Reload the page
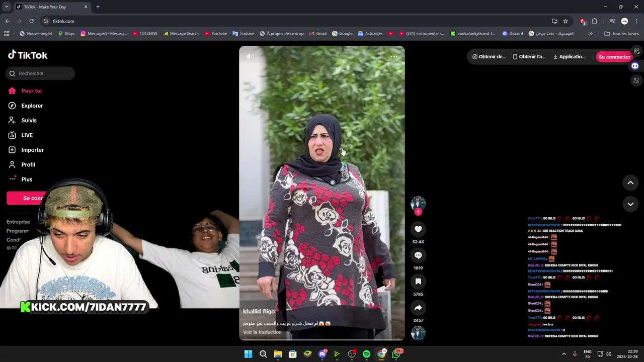Viewport: 644px width, 362px height. pyautogui.click(x=31, y=21)
